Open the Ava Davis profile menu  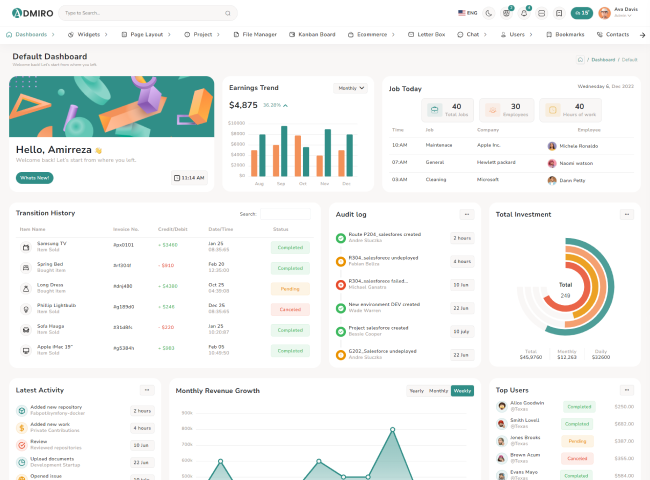coord(618,13)
